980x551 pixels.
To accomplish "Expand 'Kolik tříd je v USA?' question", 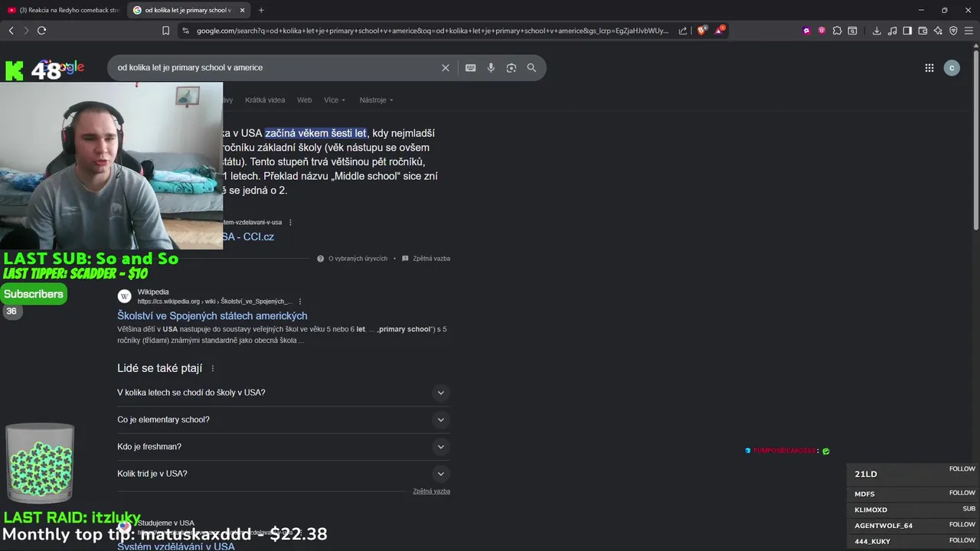I will tap(283, 474).
